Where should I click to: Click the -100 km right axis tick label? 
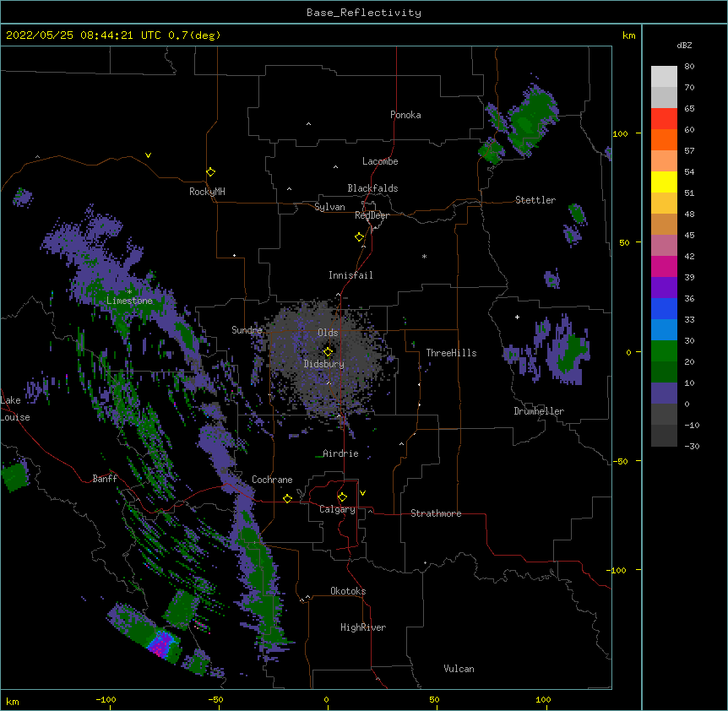617,570
